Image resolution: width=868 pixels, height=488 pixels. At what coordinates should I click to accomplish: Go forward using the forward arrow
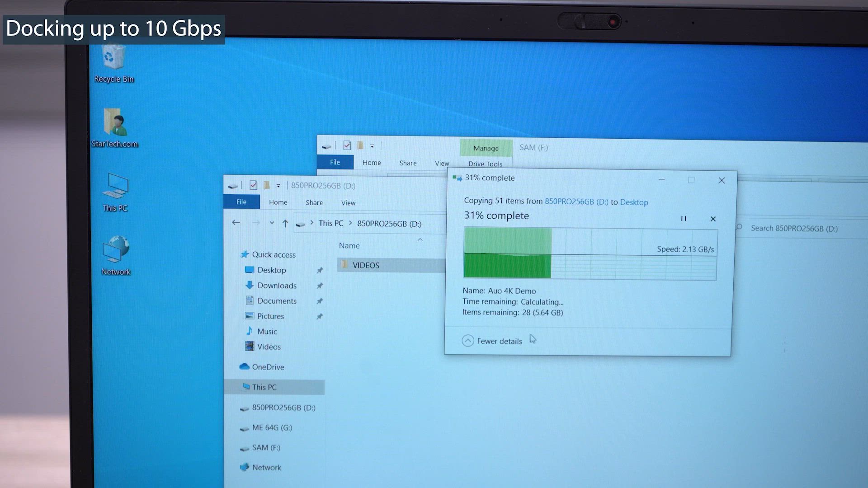(256, 222)
